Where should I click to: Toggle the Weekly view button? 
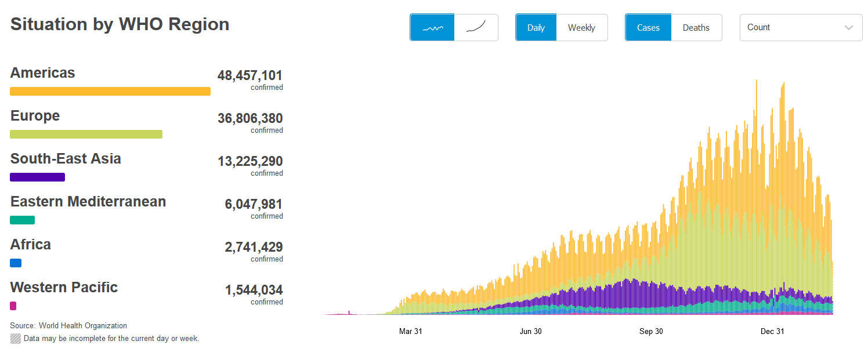point(581,28)
